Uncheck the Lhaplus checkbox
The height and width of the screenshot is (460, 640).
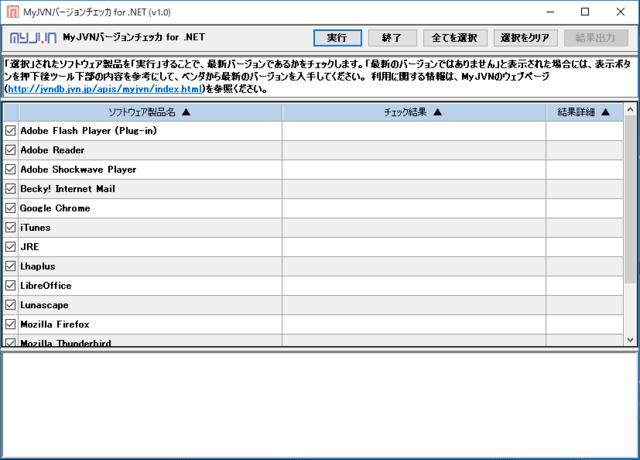pos(10,266)
